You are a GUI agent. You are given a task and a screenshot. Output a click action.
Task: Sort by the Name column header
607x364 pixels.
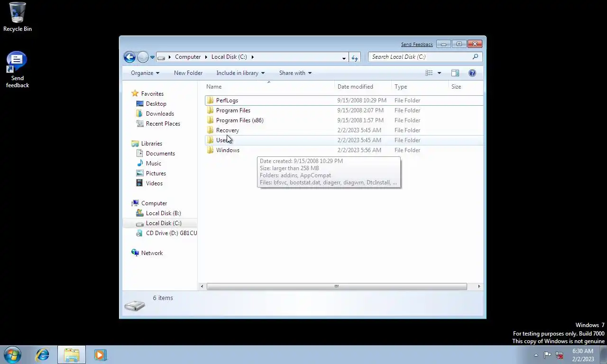[269, 87]
